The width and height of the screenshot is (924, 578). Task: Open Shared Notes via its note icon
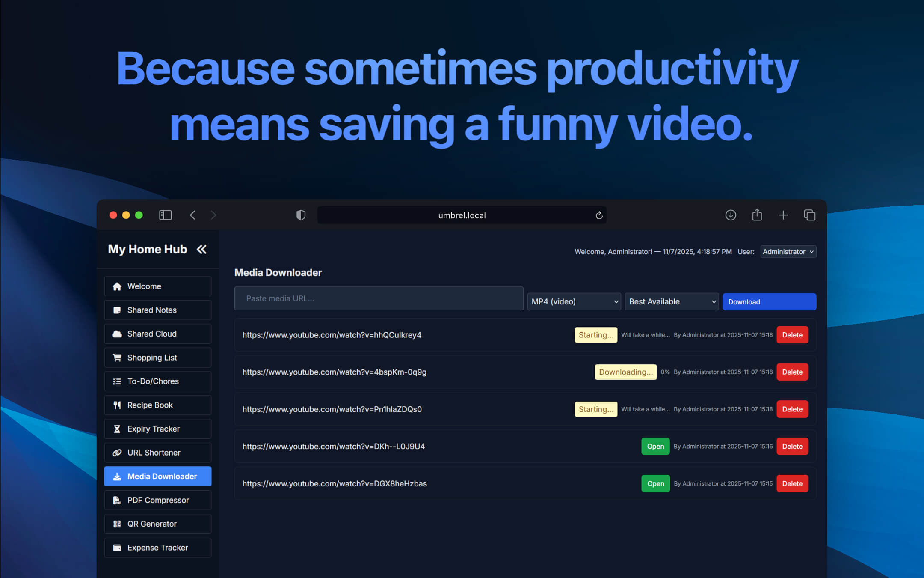[118, 310]
